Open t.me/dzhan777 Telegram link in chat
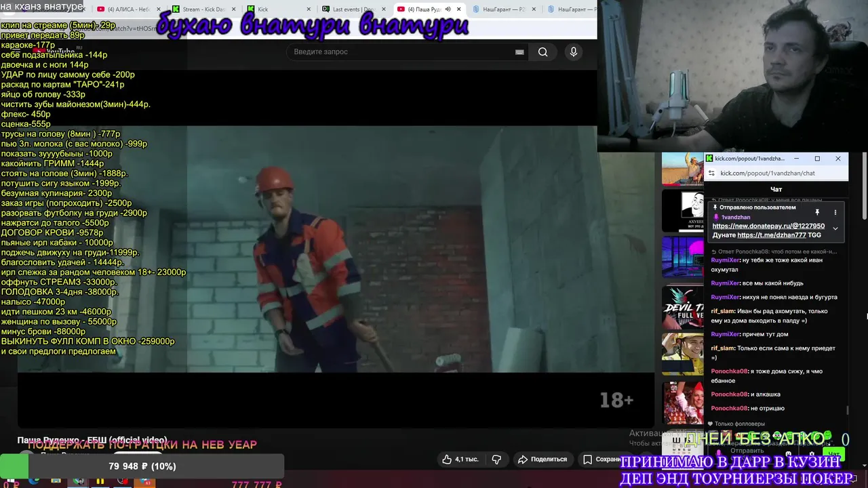 click(772, 235)
